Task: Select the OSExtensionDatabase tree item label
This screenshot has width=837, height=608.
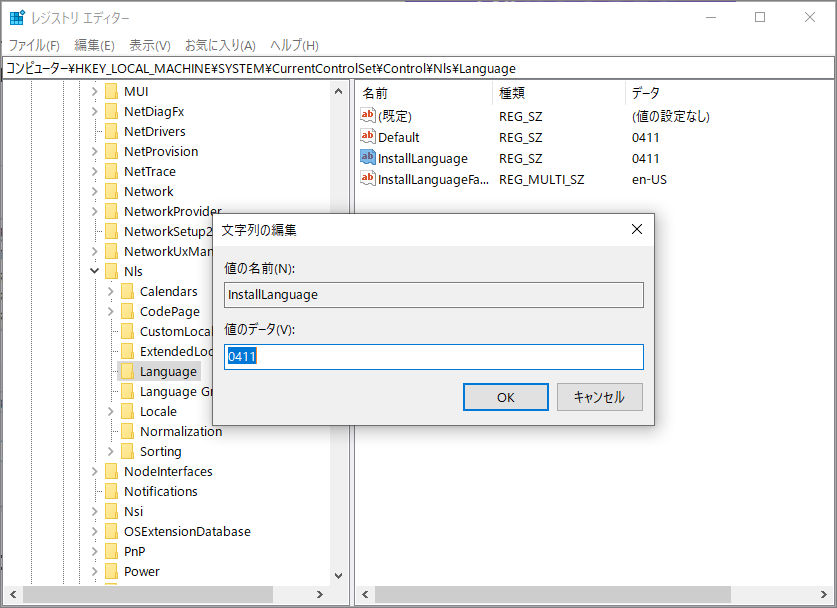Action: coord(187,532)
